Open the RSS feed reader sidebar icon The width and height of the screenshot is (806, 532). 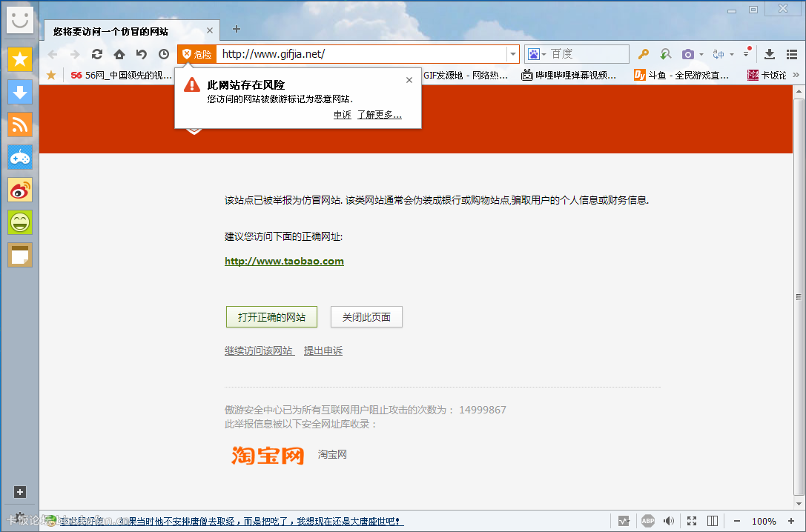coord(20,124)
